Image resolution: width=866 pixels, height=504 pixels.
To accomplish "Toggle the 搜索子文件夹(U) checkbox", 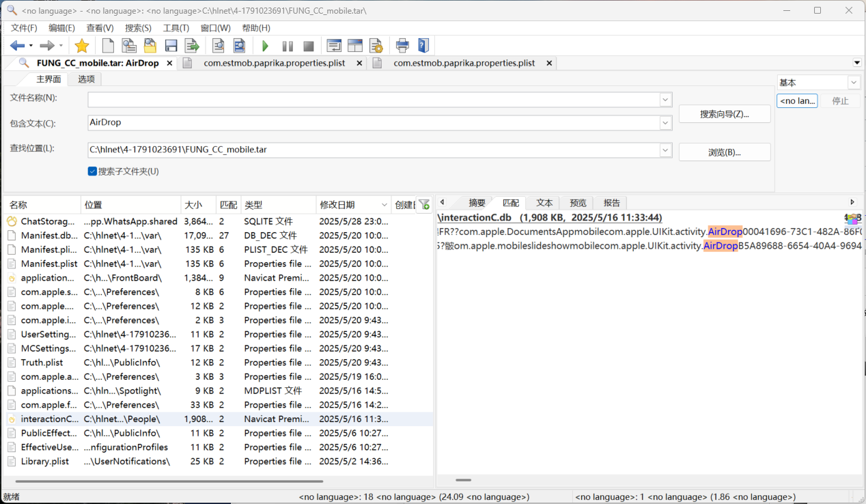I will (92, 171).
